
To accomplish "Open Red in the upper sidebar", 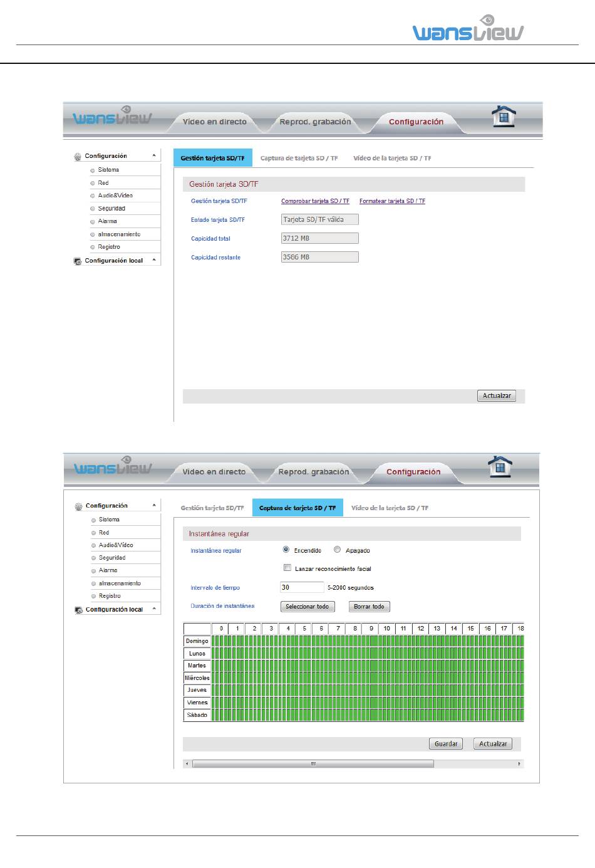I will [103, 183].
